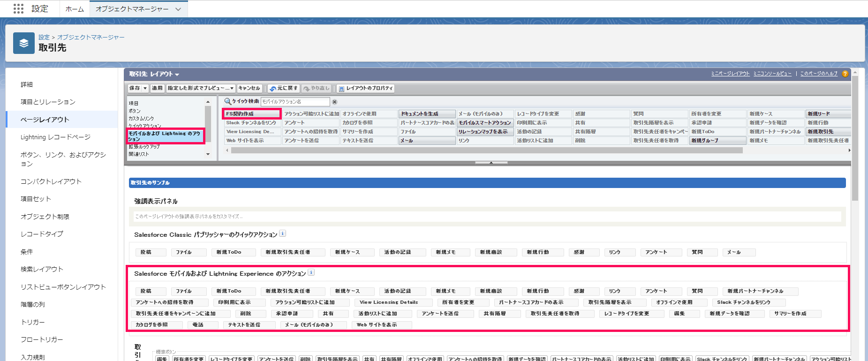Viewport: 868px width, 361px height.
Task: Select 新規商談 in the Salesforce Classic パブリッシャー section
Action: pos(496,252)
